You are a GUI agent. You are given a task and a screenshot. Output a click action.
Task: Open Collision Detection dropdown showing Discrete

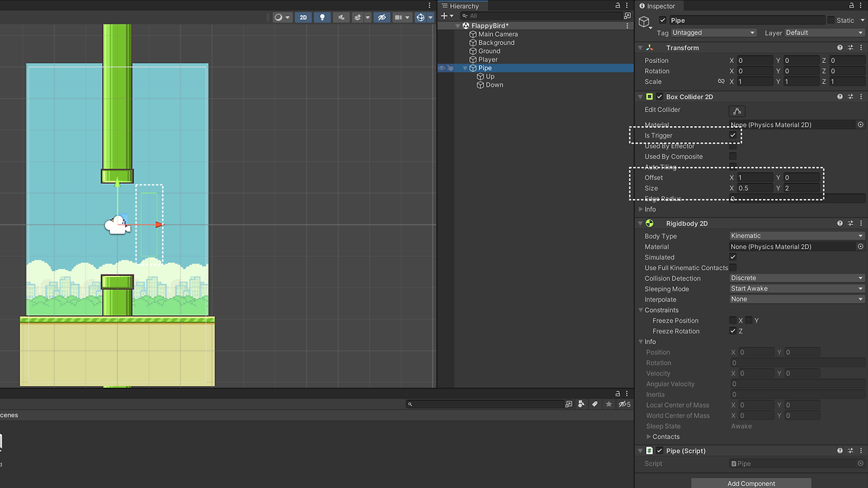point(797,278)
